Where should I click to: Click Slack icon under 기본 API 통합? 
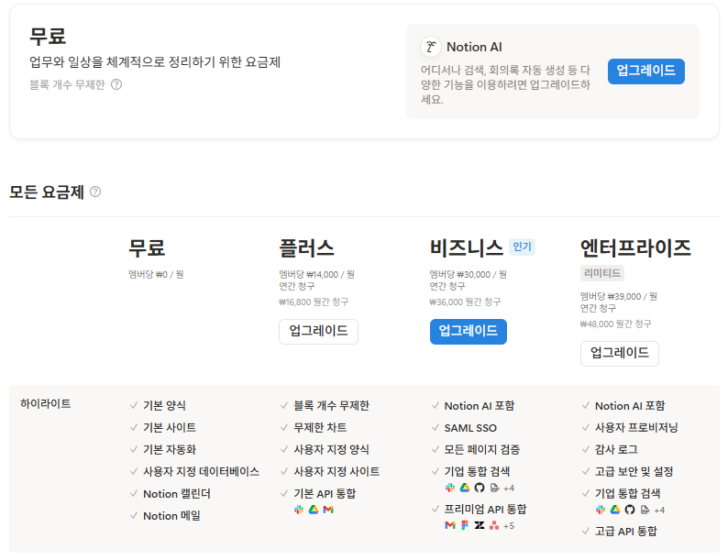click(299, 510)
